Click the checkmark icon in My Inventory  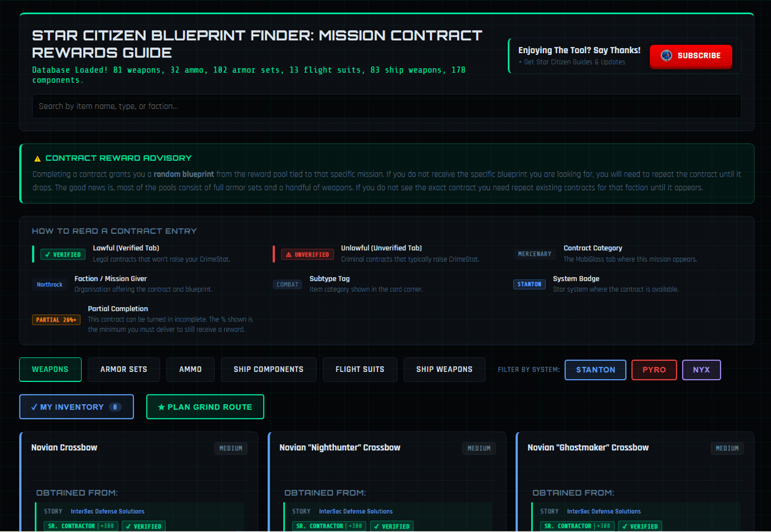point(34,407)
